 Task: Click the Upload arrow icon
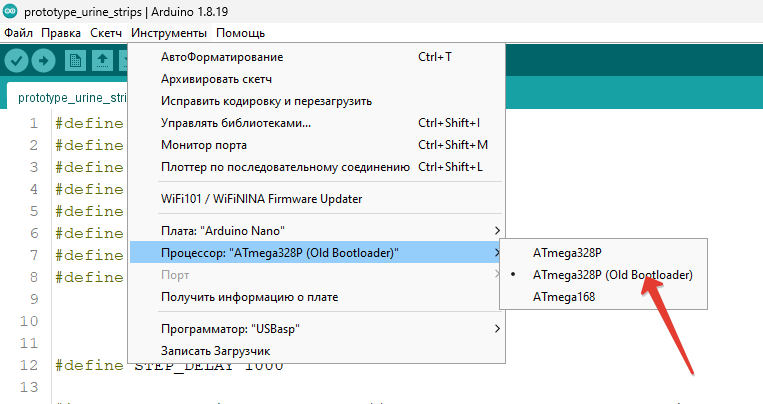(x=43, y=61)
